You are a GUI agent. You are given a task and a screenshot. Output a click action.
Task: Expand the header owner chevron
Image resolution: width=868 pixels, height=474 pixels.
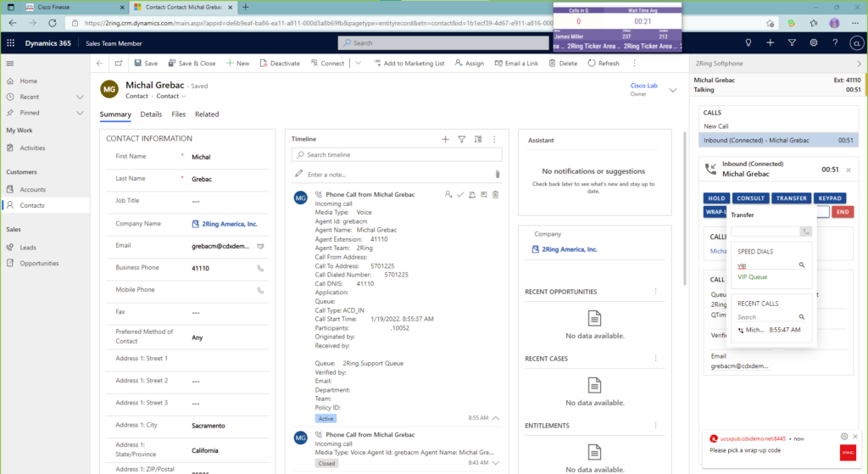[673, 90]
